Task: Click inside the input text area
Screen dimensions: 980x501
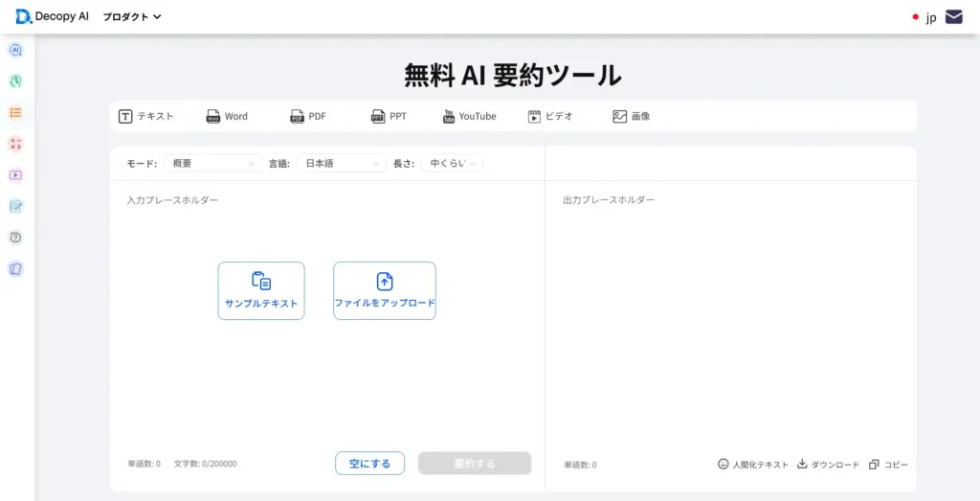Action: click(325, 383)
